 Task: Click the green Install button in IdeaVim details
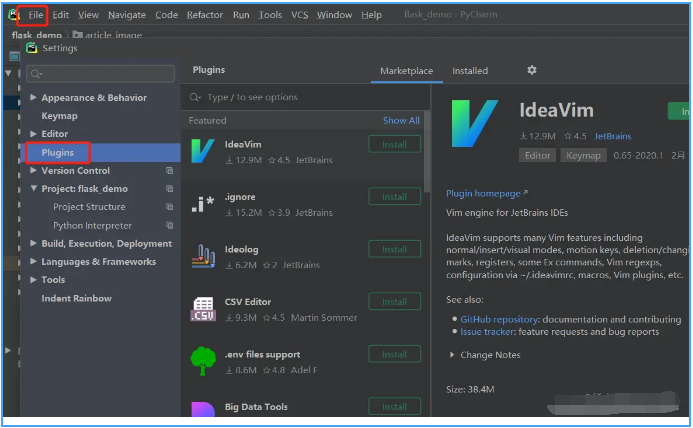click(678, 111)
